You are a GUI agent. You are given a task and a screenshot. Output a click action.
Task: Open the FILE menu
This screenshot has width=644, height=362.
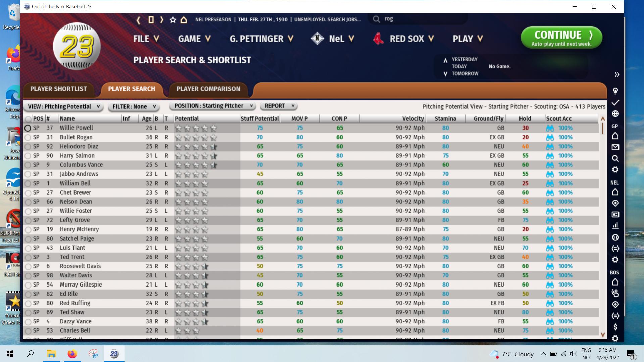146,39
